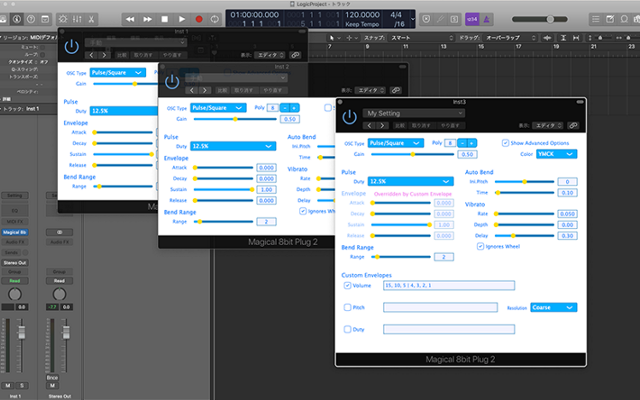Open Loop Browser icon
The height and width of the screenshot is (400, 640).
click(624, 19)
